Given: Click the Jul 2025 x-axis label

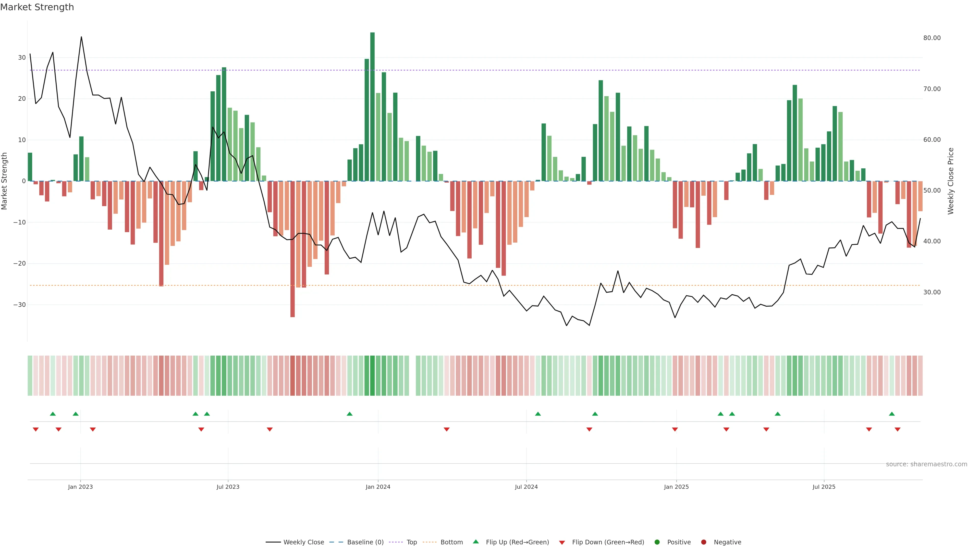Looking at the screenshot, I should [824, 487].
